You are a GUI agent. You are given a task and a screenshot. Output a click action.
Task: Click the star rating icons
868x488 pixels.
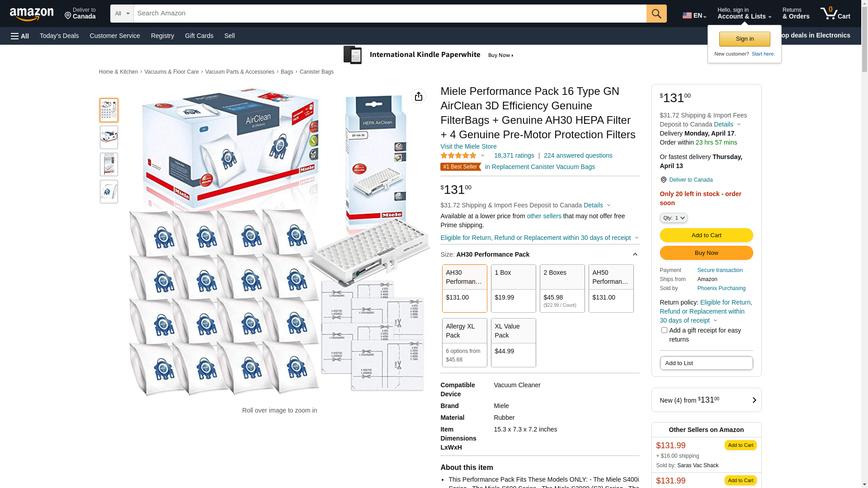[458, 155]
